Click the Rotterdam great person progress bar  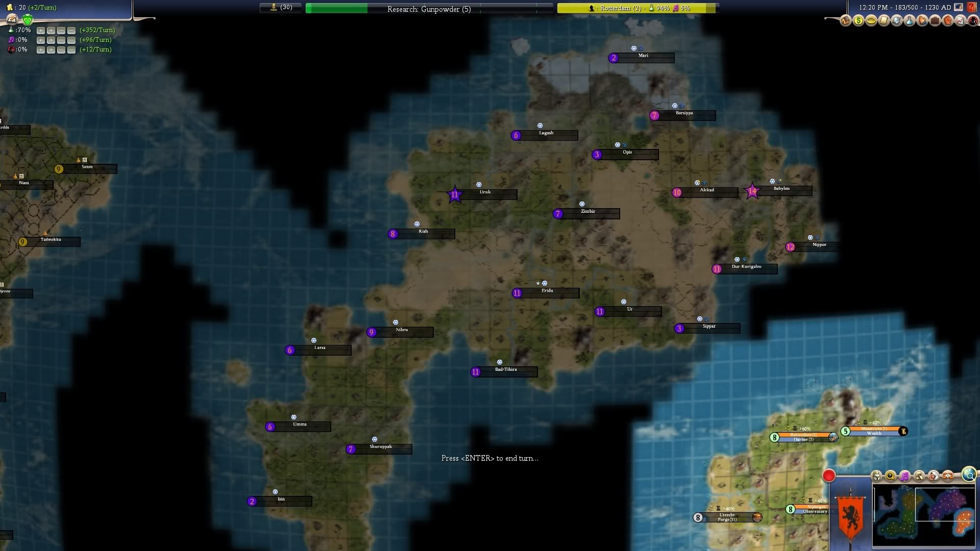(x=637, y=8)
